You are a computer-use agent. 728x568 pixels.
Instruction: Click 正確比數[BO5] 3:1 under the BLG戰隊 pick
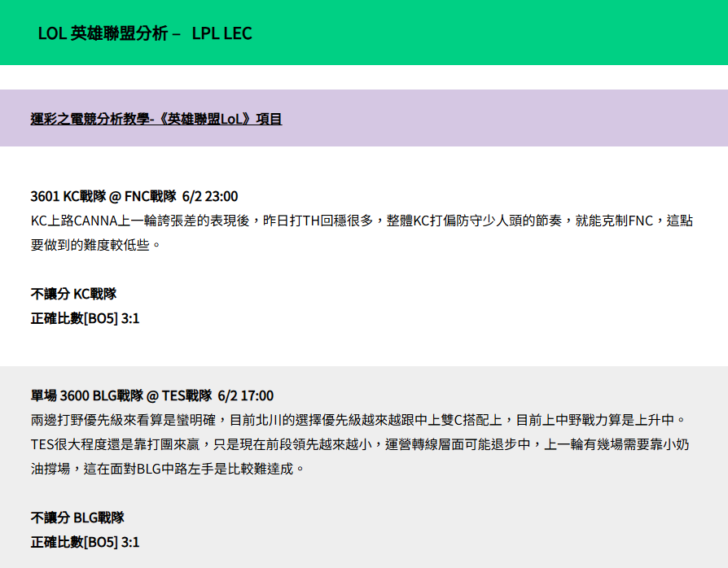click(85, 542)
